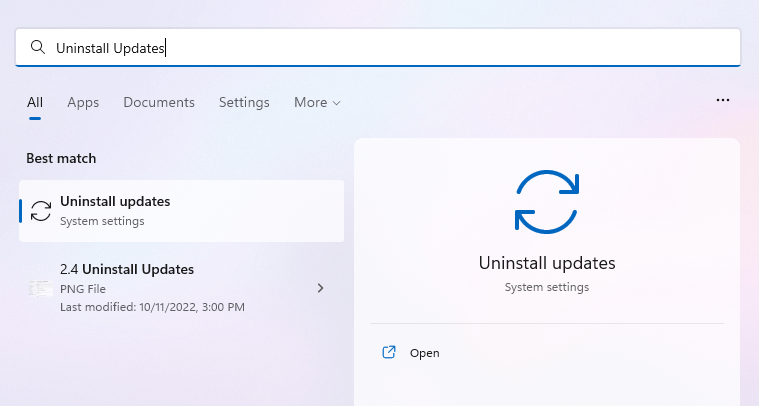Image resolution: width=759 pixels, height=406 pixels.
Task: Expand the 2.4 Uninstall Updates file chevron
Action: [320, 288]
